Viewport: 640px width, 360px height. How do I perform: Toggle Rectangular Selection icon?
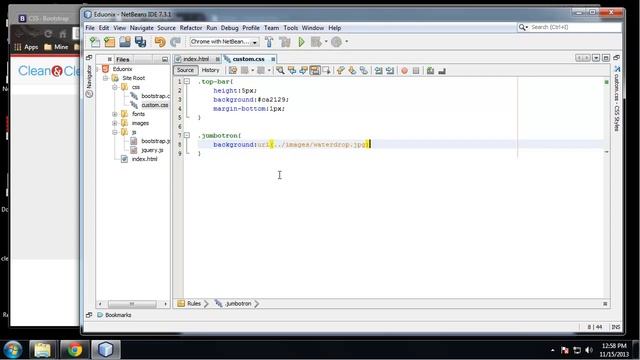coord(326,71)
